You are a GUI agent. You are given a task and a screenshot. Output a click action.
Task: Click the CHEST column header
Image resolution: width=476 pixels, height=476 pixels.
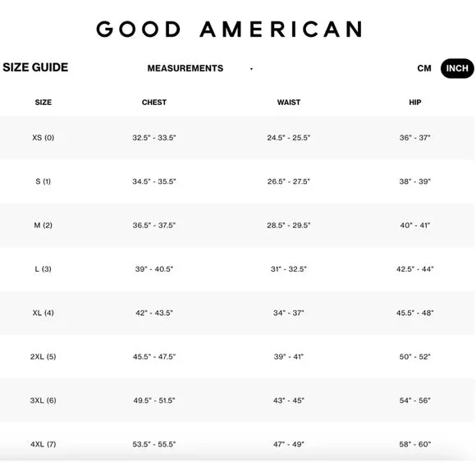coord(154,103)
